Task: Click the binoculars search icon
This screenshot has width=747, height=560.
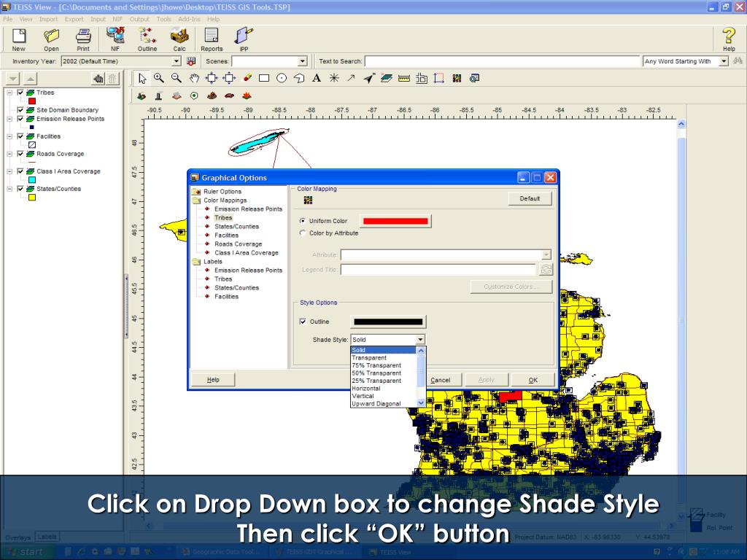Action: pyautogui.click(x=738, y=61)
